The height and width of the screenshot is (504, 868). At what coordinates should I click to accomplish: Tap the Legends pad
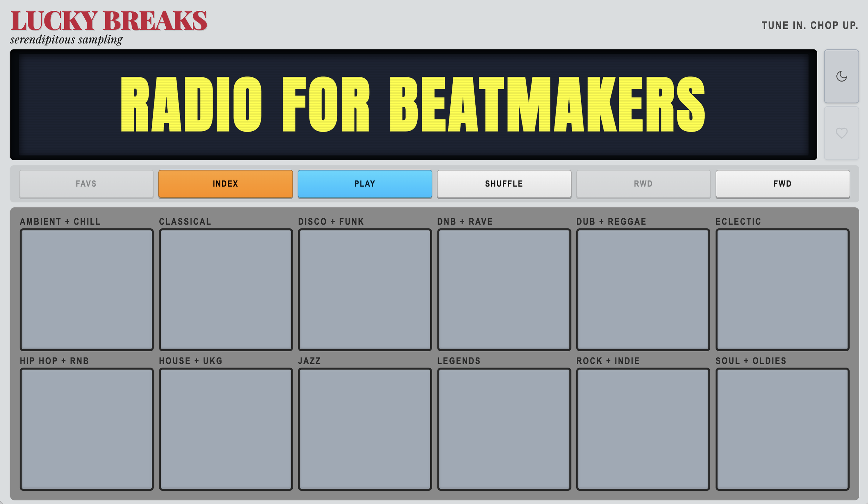point(504,429)
